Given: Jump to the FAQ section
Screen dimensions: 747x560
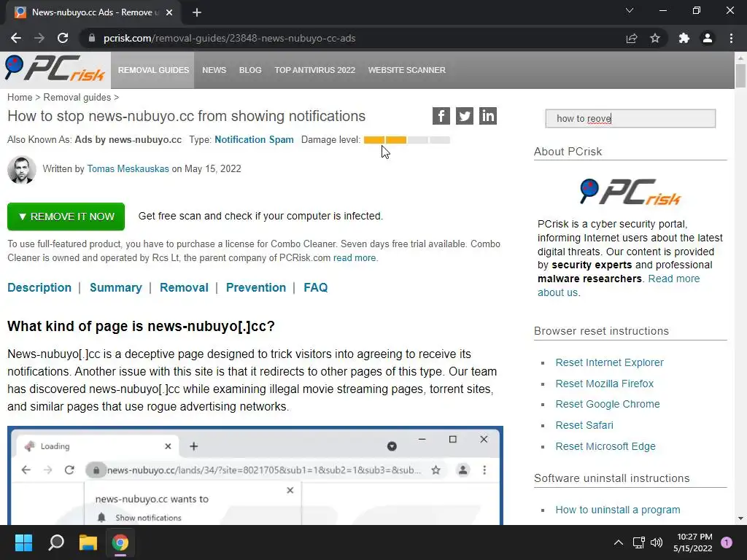Looking at the screenshot, I should [315, 287].
